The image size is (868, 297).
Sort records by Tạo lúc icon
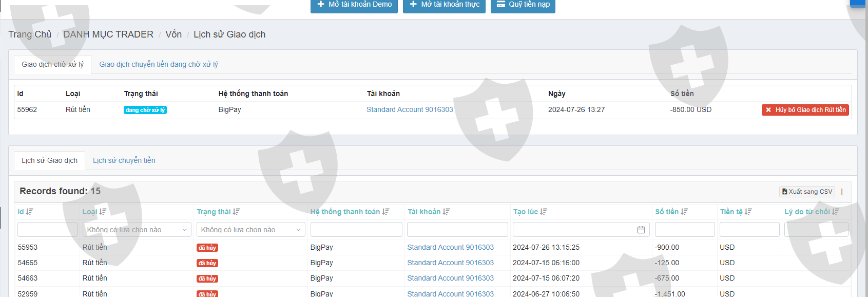click(544, 212)
